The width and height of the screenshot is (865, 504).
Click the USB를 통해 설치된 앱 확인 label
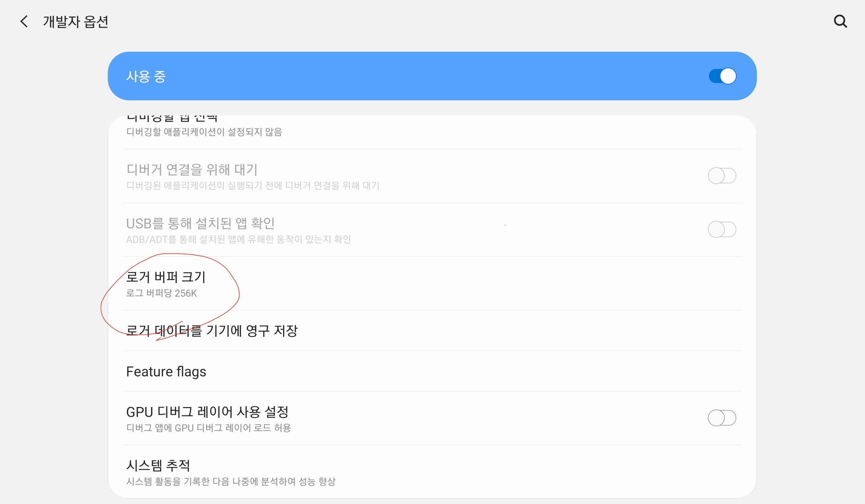click(200, 223)
